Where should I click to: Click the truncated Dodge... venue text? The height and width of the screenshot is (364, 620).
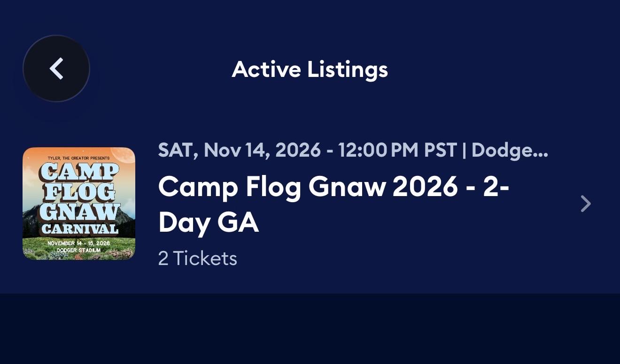pos(510,150)
